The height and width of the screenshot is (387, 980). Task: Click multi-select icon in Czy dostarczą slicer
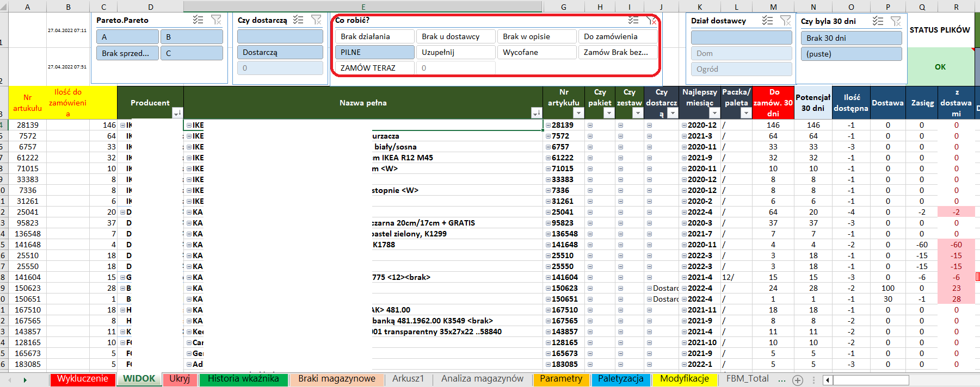pyautogui.click(x=298, y=20)
